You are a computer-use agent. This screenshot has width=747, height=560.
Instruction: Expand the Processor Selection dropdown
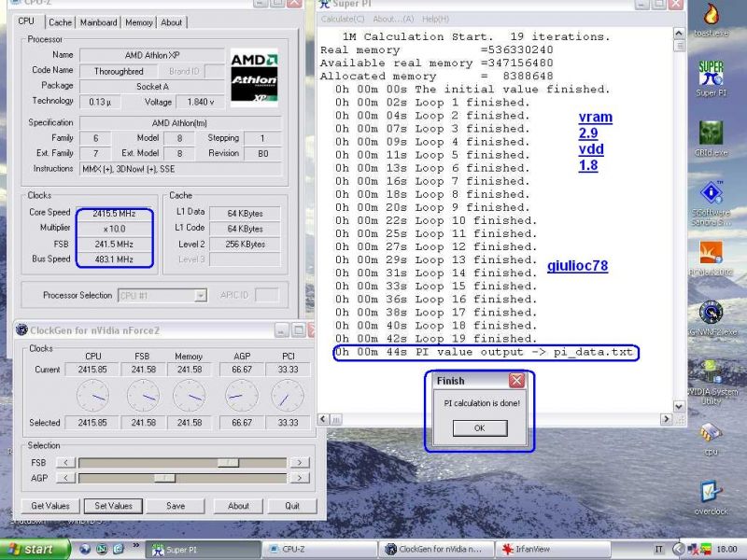click(x=200, y=296)
